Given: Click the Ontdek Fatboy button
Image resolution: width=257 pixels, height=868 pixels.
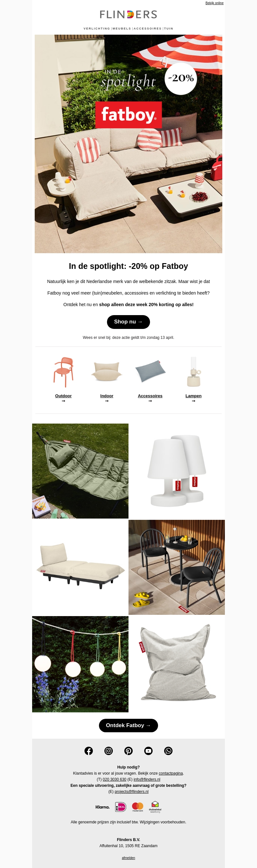Looking at the screenshot, I should pos(128,725).
